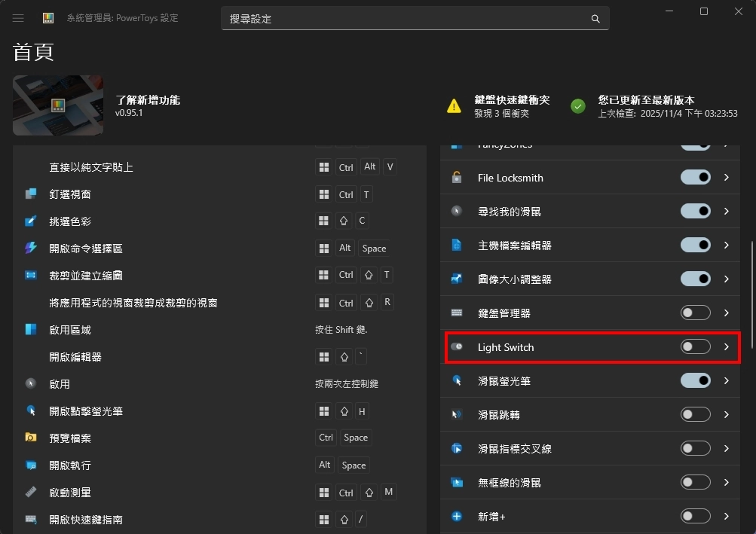The height and width of the screenshot is (534, 756).
Task: Click the search magnifier icon
Action: pyautogui.click(x=595, y=18)
